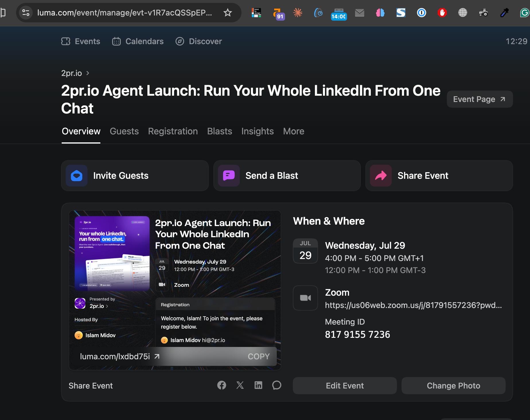The height and width of the screenshot is (420, 530).
Task: Click the event title heading at top
Action: click(251, 99)
